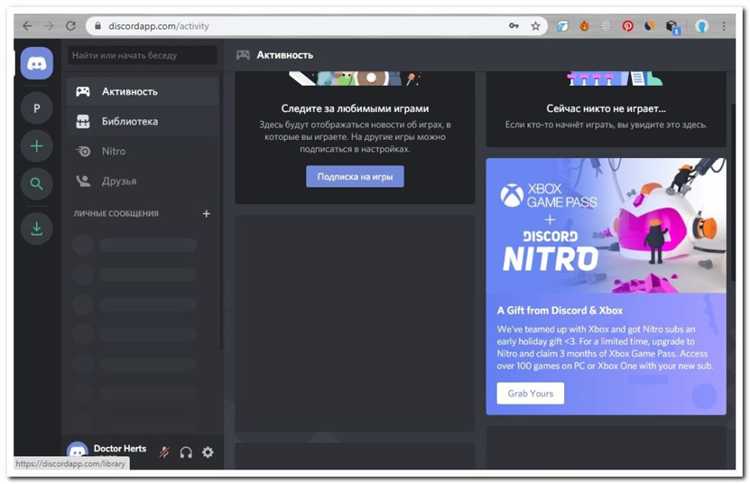Open Активность in the sidebar
Viewport: 750px width, 484px height.
coord(143,91)
